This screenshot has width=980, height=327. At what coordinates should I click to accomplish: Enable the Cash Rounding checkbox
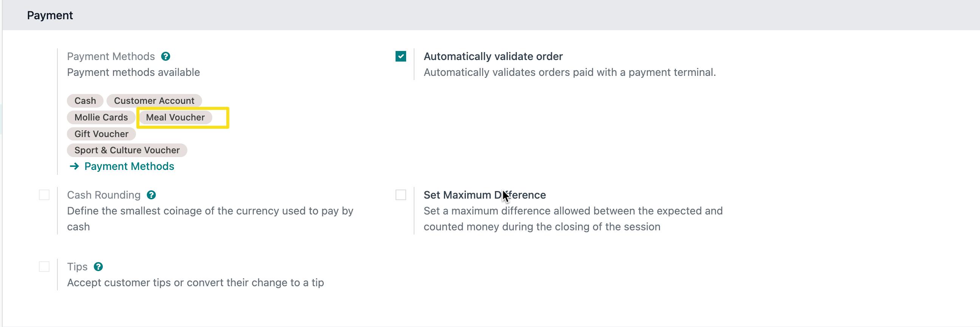click(x=44, y=195)
